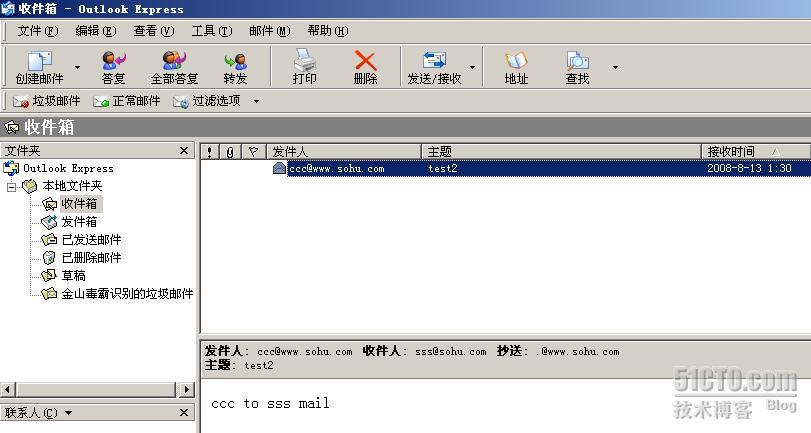Open the Edit (编辑) menu
Viewport: 811px width, 433px height.
coord(96,31)
